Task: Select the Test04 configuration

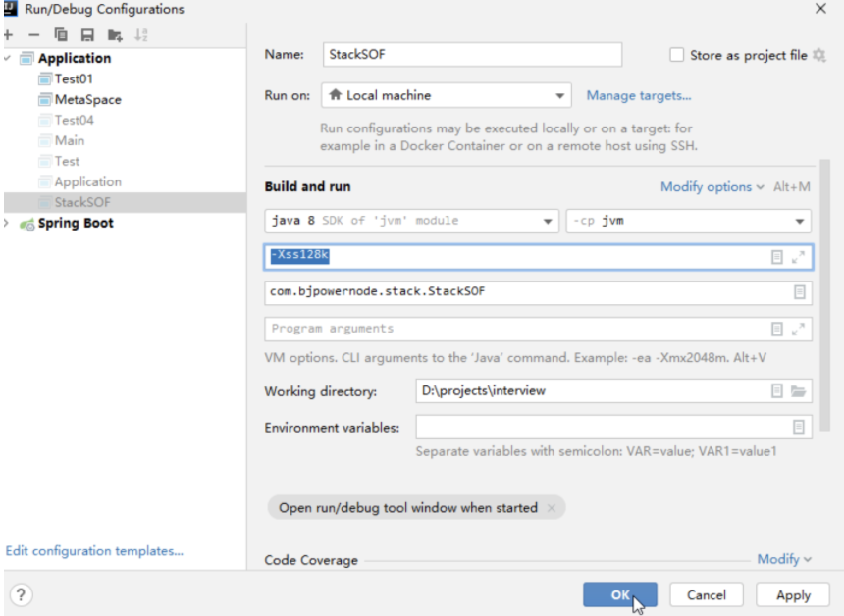Action: [74, 120]
